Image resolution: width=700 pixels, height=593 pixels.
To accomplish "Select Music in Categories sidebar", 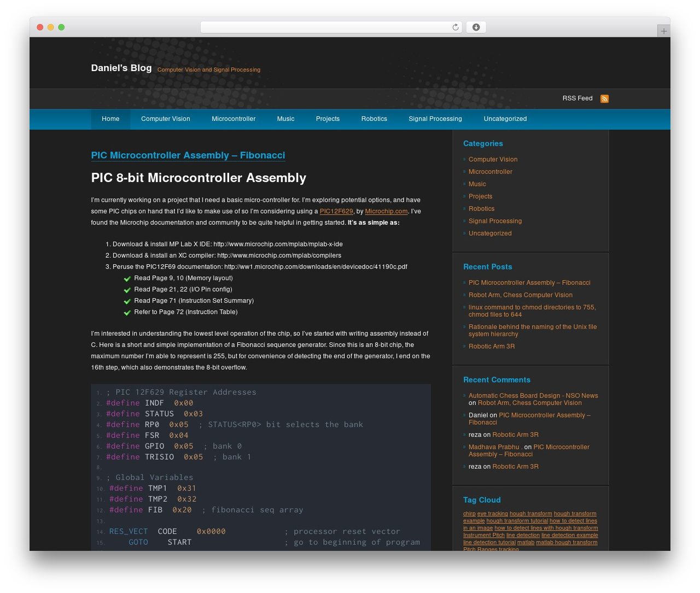I will pyautogui.click(x=477, y=184).
